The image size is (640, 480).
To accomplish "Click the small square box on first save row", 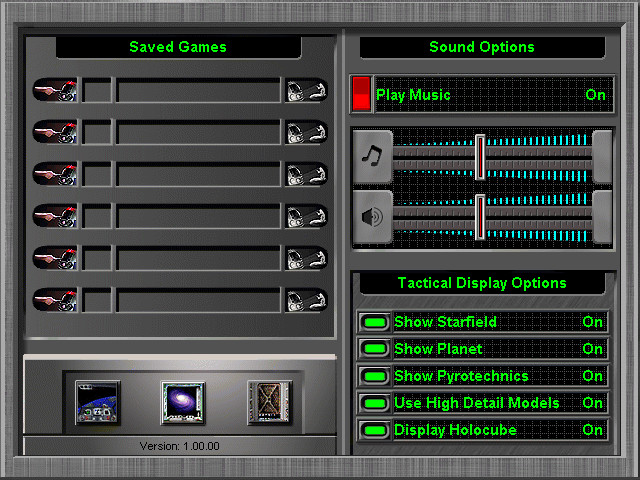I will click(x=97, y=90).
